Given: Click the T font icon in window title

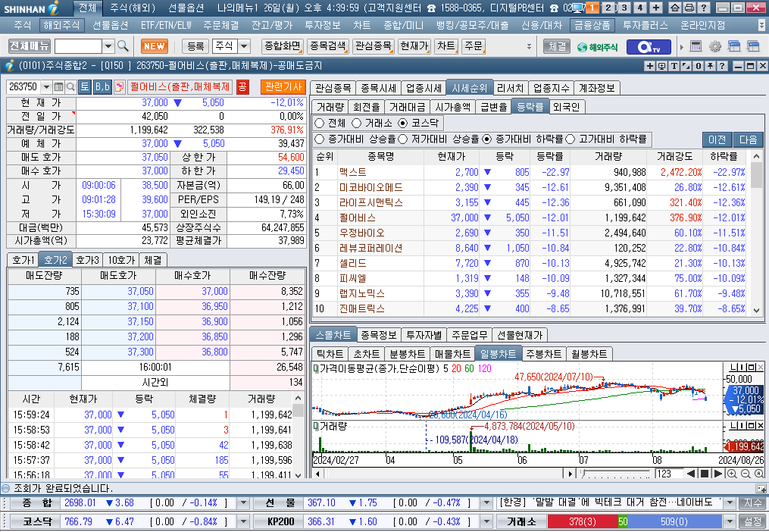Looking at the screenshot, I should 674,66.
